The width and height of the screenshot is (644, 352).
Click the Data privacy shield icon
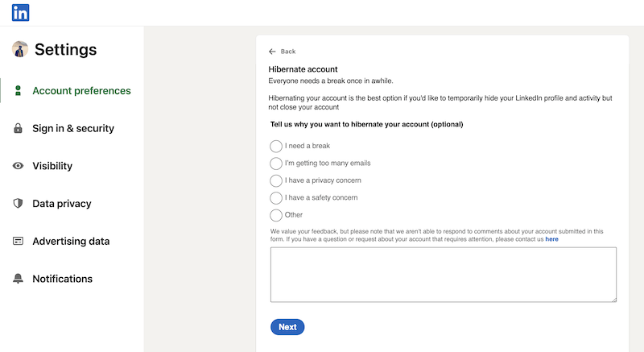tap(19, 204)
